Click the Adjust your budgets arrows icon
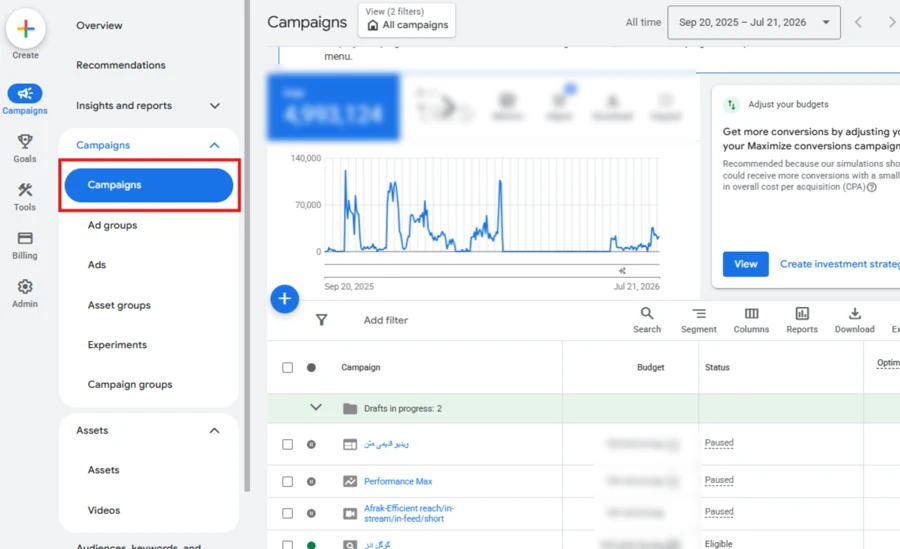Viewport: 900px width, 549px height. 731,105
